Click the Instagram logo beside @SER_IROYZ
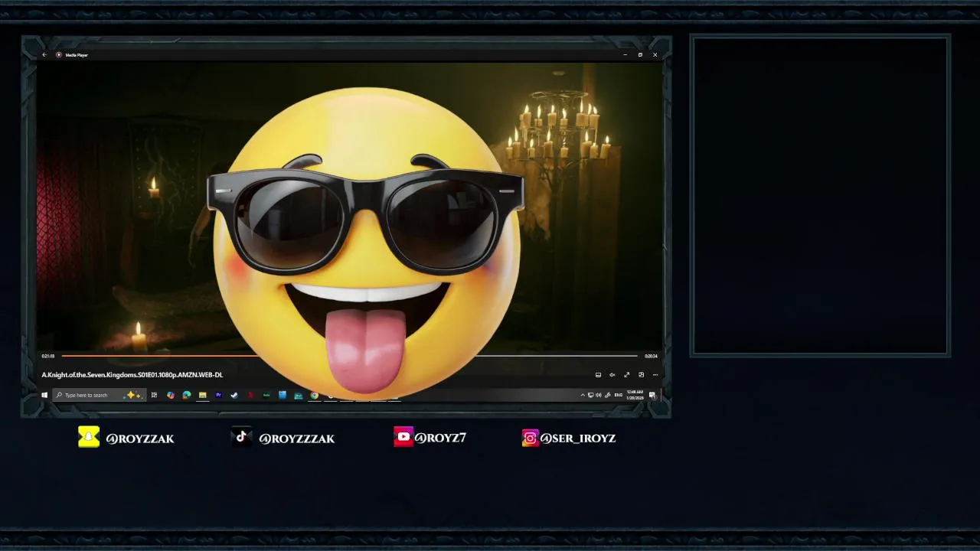980x551 pixels. [530, 438]
